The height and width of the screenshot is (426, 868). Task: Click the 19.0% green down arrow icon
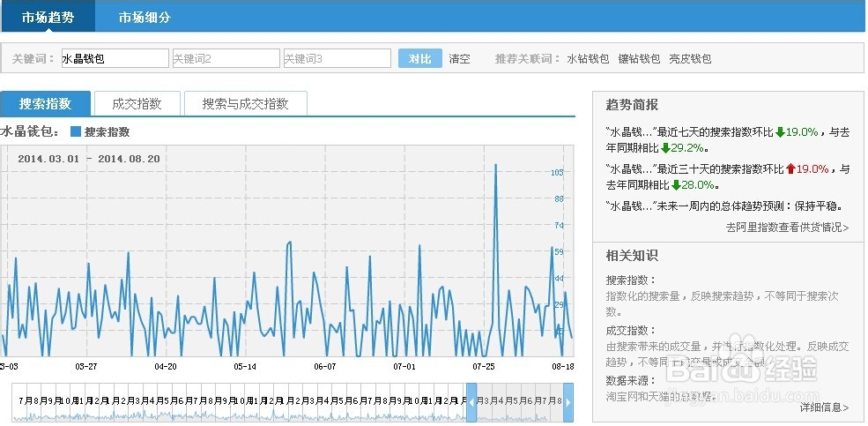coord(780,131)
